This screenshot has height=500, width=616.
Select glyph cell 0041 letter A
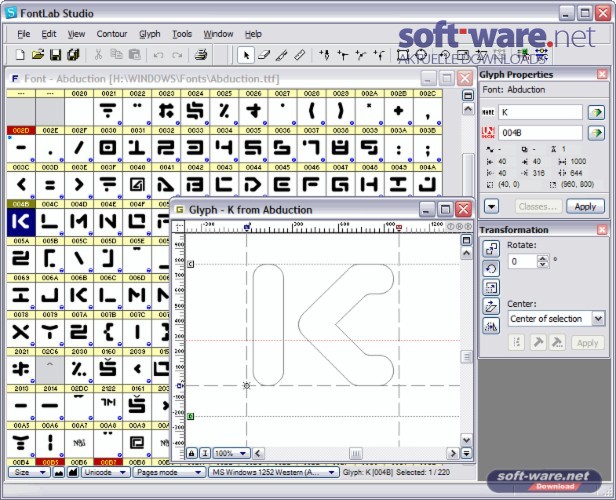tap(166, 184)
